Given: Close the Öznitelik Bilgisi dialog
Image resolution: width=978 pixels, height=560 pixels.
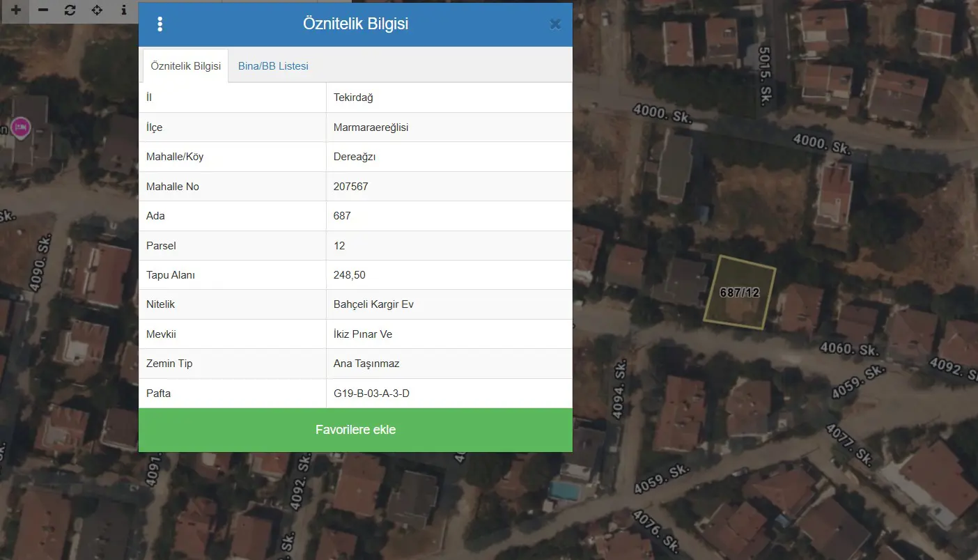Looking at the screenshot, I should point(555,24).
